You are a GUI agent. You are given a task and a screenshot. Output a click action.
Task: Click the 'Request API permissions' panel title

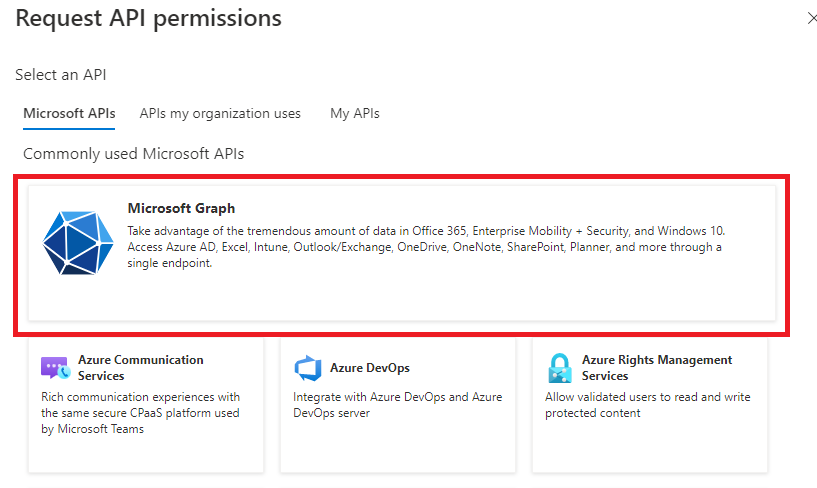pos(148,18)
